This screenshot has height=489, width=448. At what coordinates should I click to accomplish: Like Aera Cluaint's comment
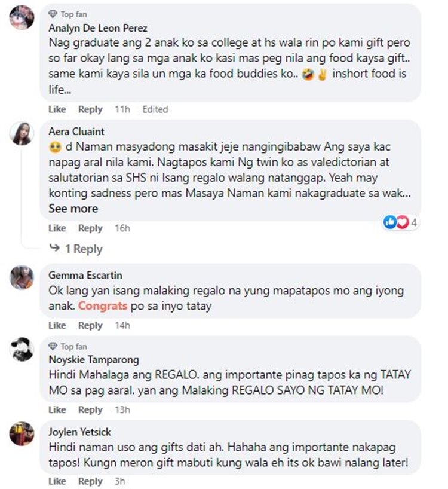pos(57,228)
